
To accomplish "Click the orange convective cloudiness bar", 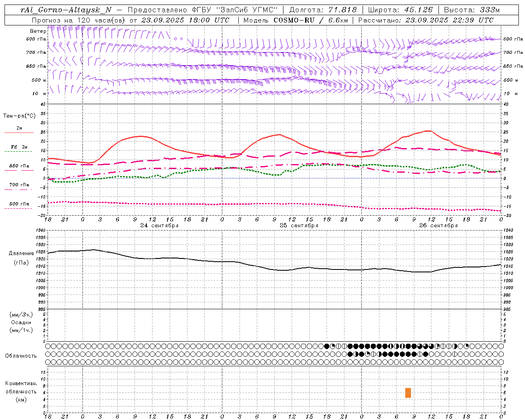I will 408,393.
